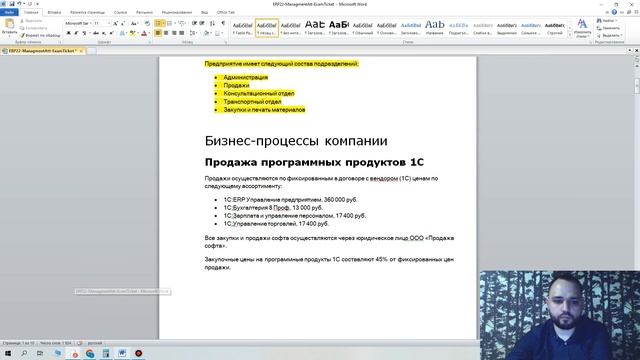The width and height of the screenshot is (640, 360).
Task: Click the spell check icon in status bar
Action: 80,343
